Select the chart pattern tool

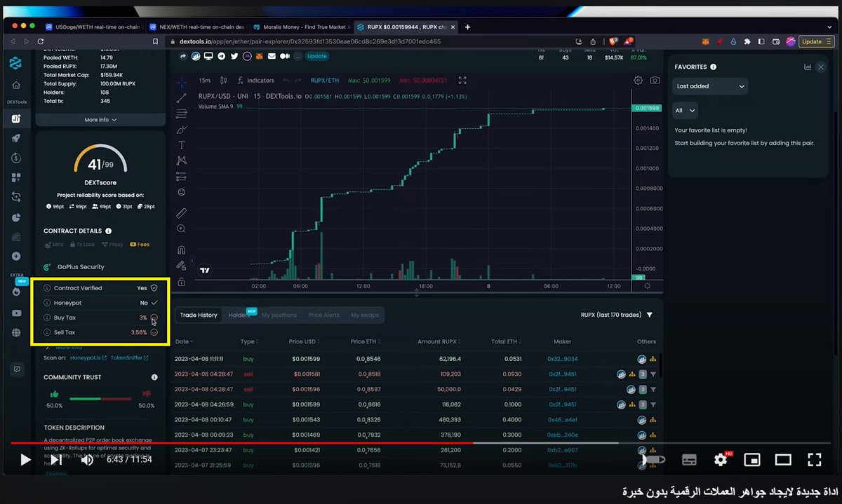(x=181, y=161)
